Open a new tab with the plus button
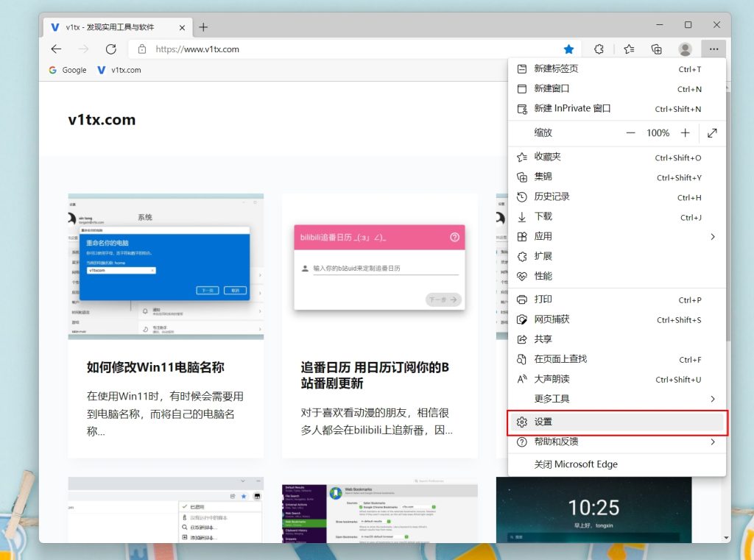 click(x=203, y=27)
